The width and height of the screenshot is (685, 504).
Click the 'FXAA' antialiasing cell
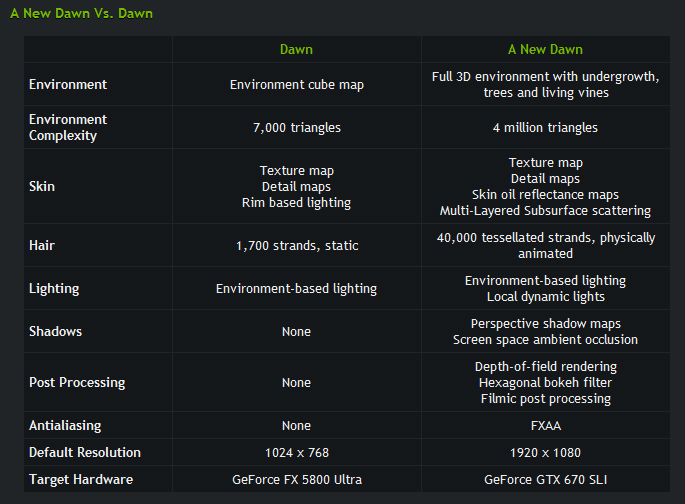545,426
